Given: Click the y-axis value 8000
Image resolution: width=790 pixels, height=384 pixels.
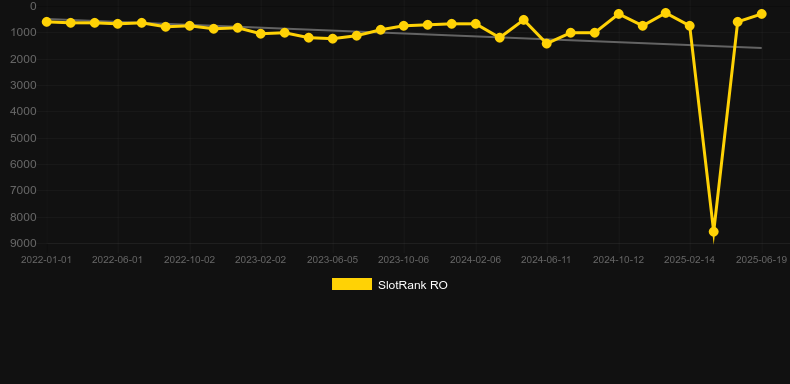Looking at the screenshot, I should click(23, 217).
